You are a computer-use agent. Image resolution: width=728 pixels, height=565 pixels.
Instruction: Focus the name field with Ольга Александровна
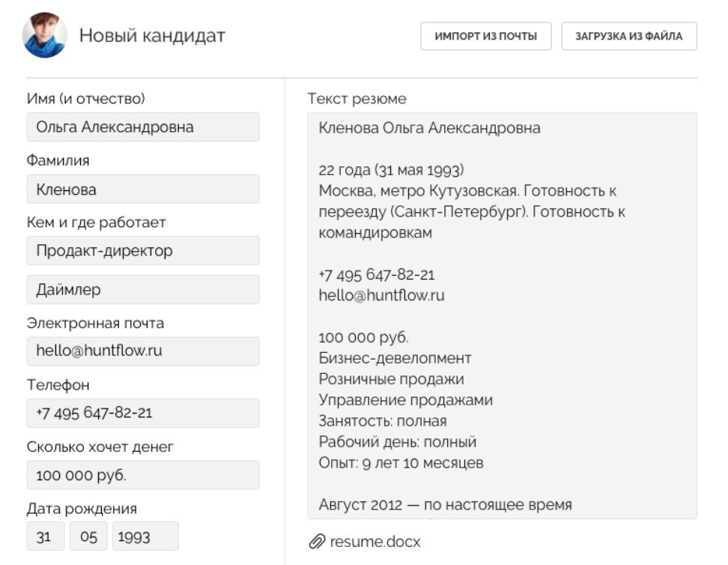point(143,127)
